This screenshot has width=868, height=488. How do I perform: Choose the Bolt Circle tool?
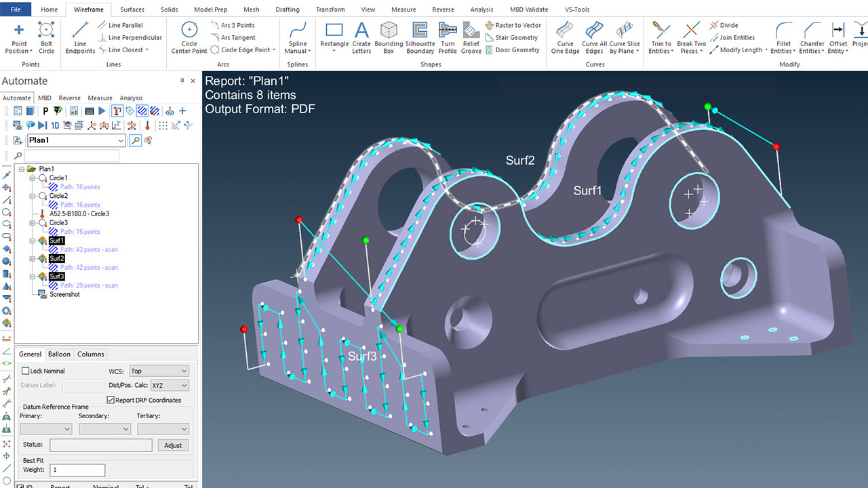[x=46, y=39]
